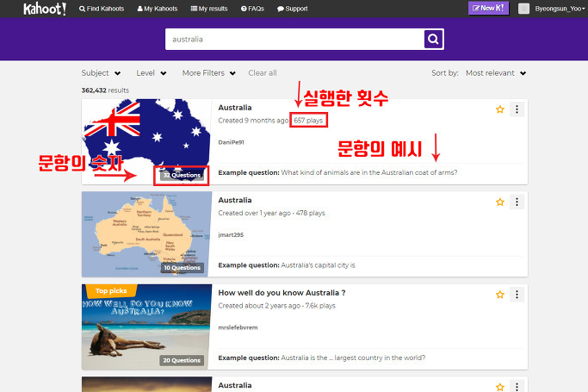
Task: Expand the Subject filter dropdown
Action: click(x=101, y=73)
